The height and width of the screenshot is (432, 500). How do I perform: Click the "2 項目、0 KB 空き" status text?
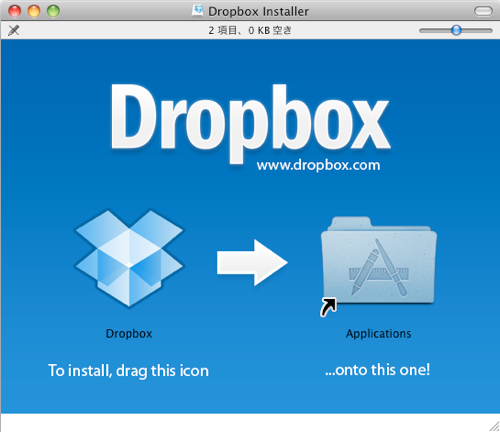[x=250, y=30]
